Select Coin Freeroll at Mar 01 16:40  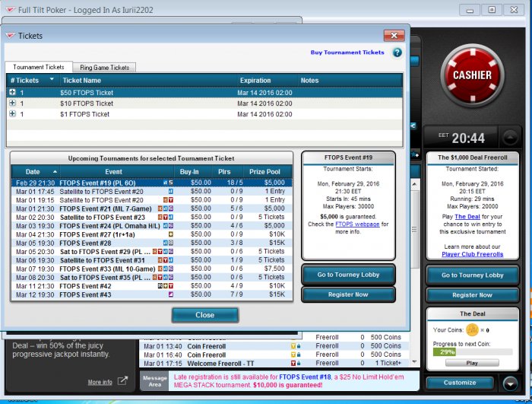point(275,355)
